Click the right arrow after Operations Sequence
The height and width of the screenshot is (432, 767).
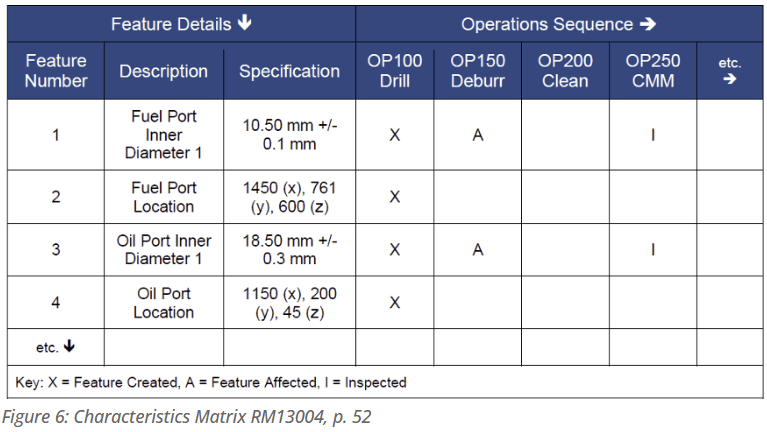[x=648, y=23]
